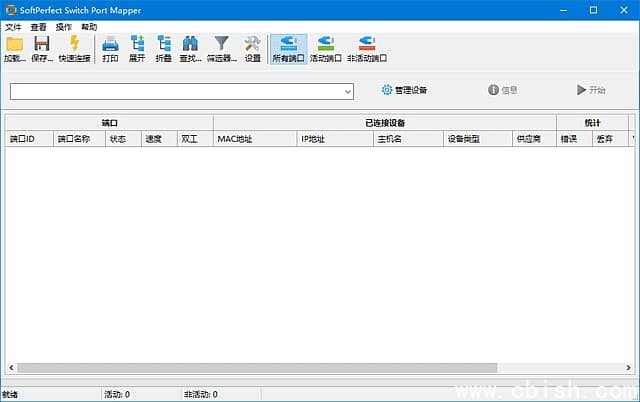The height and width of the screenshot is (402, 640).
Task: Click the scrollbar left arrow
Action: 11,368
